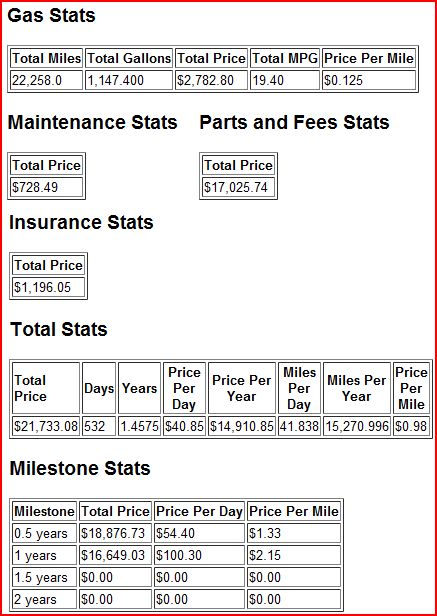437x616 pixels.
Task: Click the $100.30 Price Per Day cell
Action: point(199,556)
